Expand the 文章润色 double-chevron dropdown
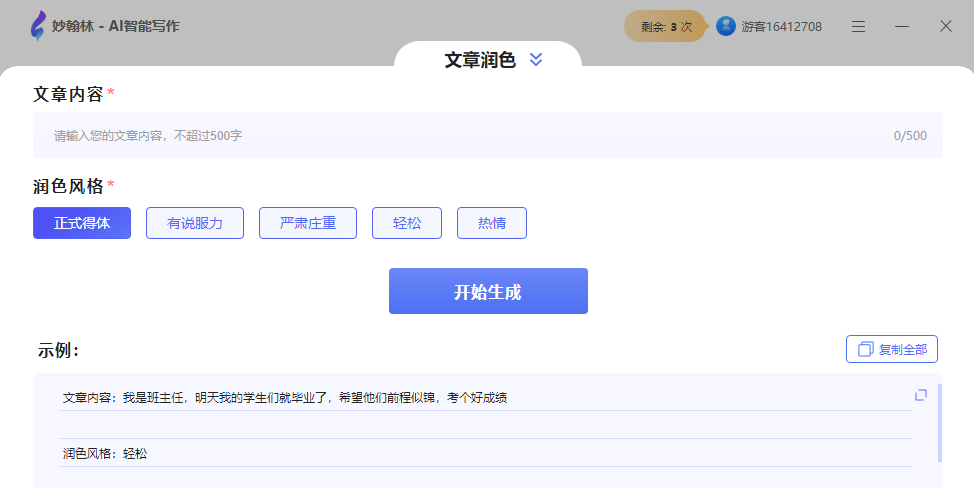This screenshot has height=488, width=974. pyautogui.click(x=536, y=60)
